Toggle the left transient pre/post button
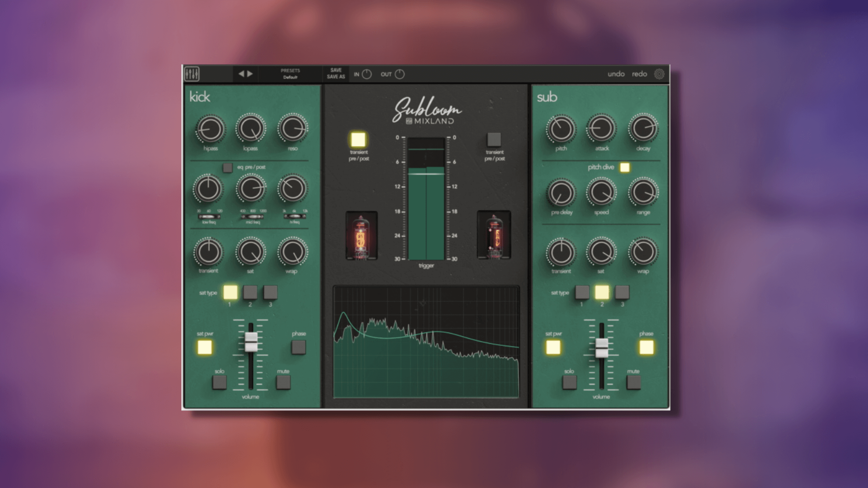The height and width of the screenshot is (488, 868). tap(358, 139)
